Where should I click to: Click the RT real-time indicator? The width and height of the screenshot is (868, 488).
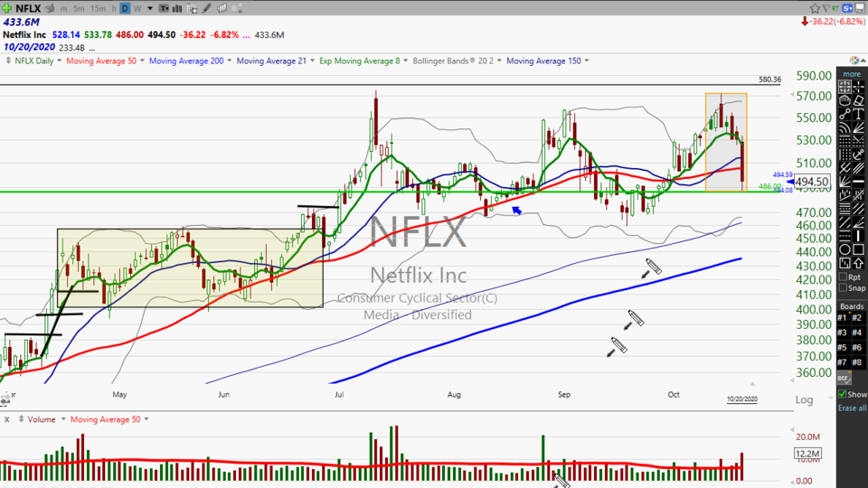click(835, 8)
